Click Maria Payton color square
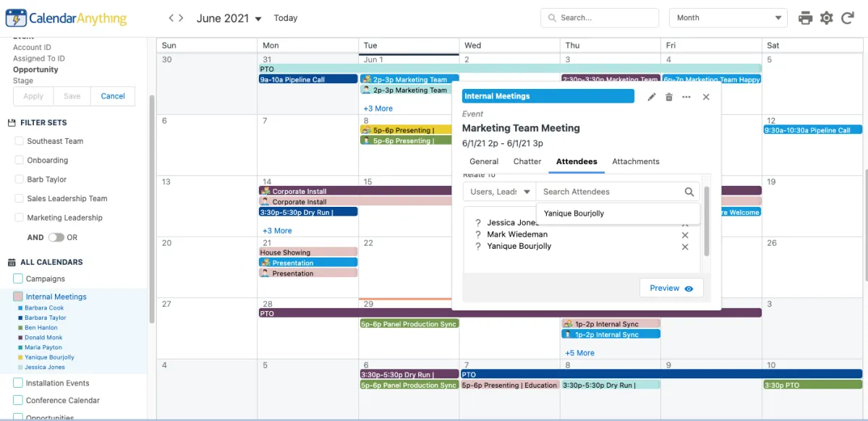The image size is (868, 421). 20,348
